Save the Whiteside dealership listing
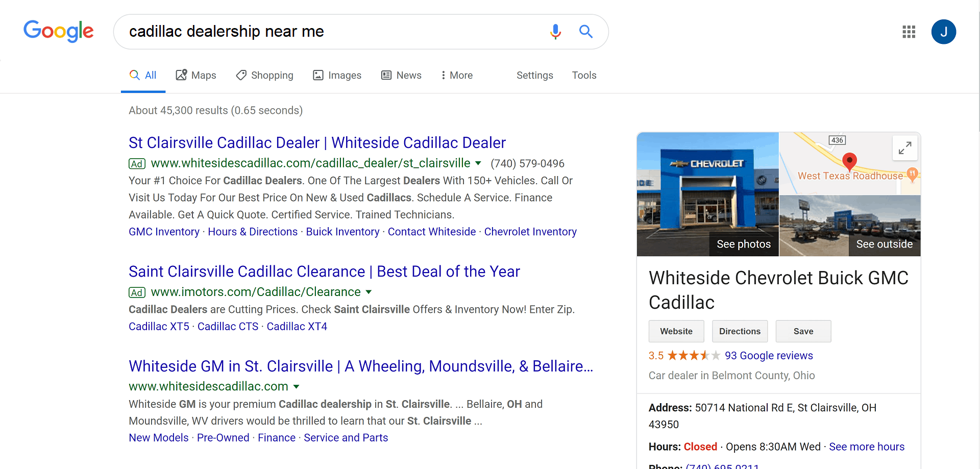980x469 pixels. pyautogui.click(x=803, y=331)
